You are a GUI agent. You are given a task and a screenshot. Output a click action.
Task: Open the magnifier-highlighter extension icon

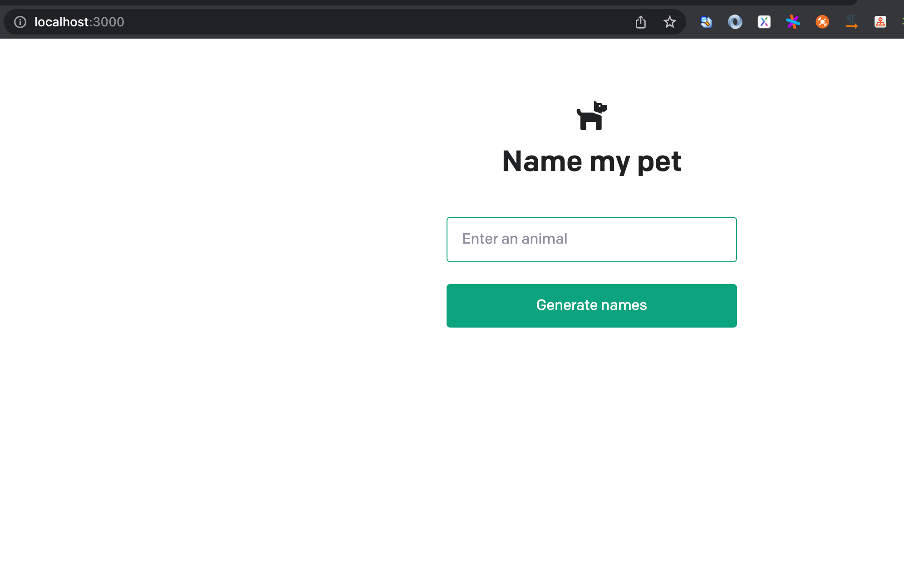(706, 22)
